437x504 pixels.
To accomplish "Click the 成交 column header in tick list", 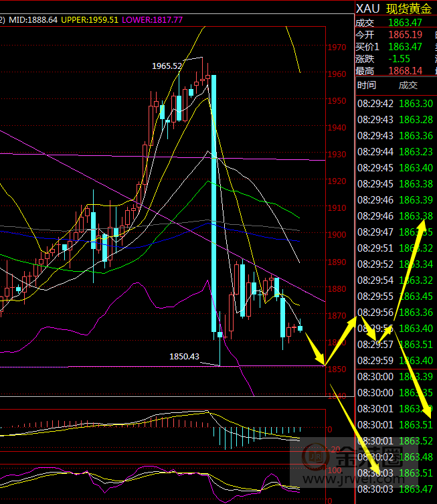I will [x=408, y=85].
